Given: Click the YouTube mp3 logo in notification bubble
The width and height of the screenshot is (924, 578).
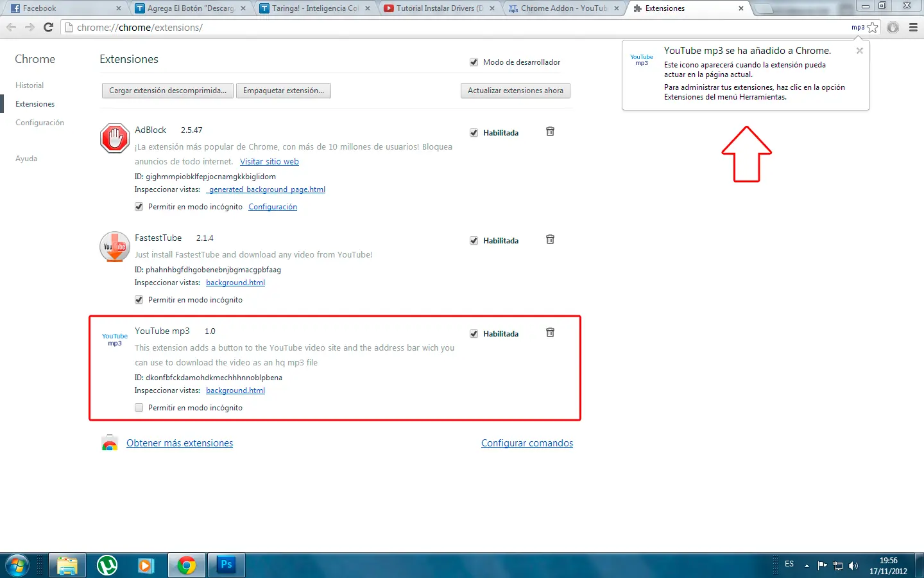Looking at the screenshot, I should [x=642, y=60].
